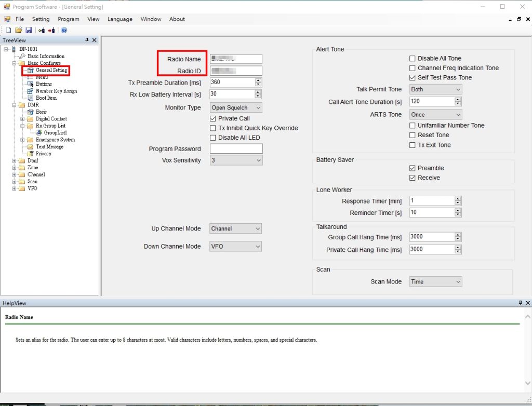Image resolution: width=532 pixels, height=406 pixels.
Task: Open the Vox Sensitivity dropdown
Action: point(236,160)
